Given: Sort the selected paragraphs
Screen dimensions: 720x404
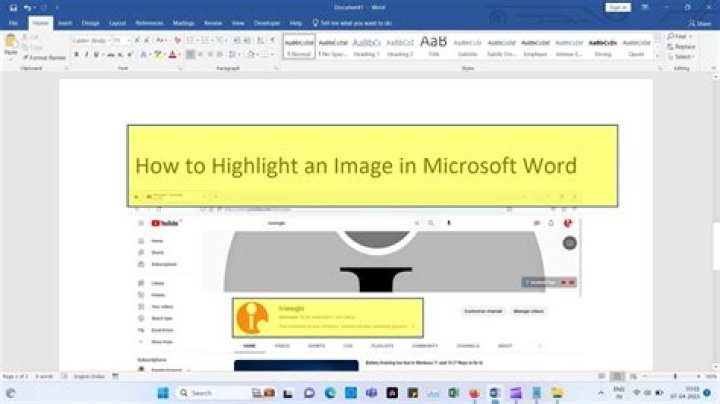Looking at the screenshot, I should click(260, 40).
